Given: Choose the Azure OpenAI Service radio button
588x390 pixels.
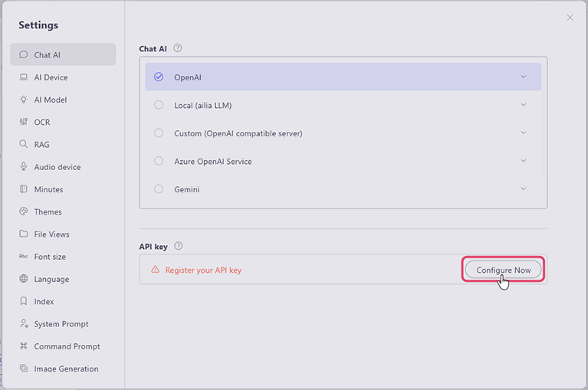Looking at the screenshot, I should [159, 161].
